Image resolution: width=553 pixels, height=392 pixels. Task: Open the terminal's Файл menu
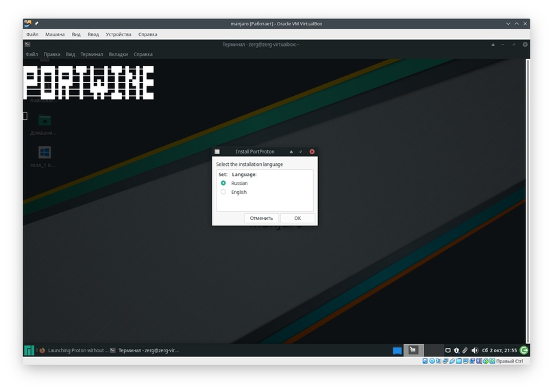tap(32, 54)
